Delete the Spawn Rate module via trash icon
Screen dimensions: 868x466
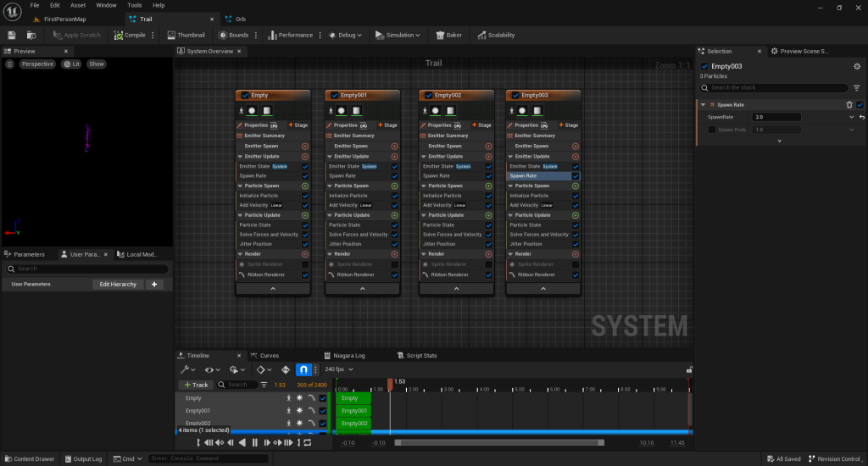849,104
